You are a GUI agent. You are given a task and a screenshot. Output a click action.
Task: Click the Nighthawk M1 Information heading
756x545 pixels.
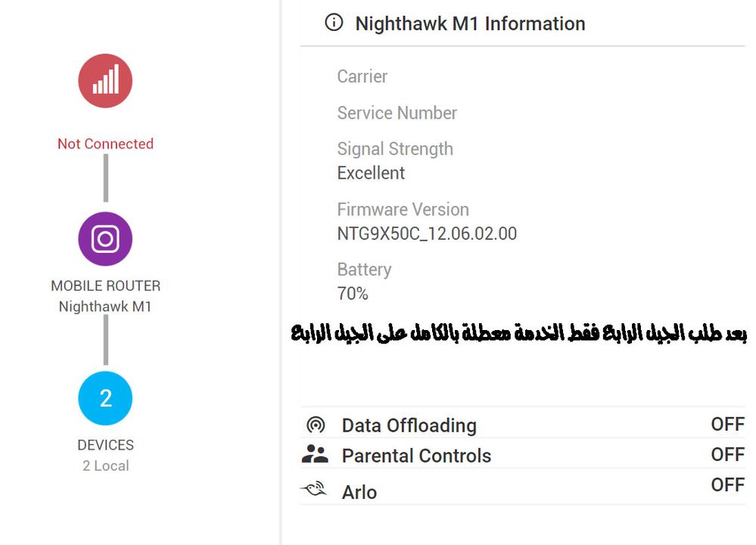pyautogui.click(x=470, y=23)
